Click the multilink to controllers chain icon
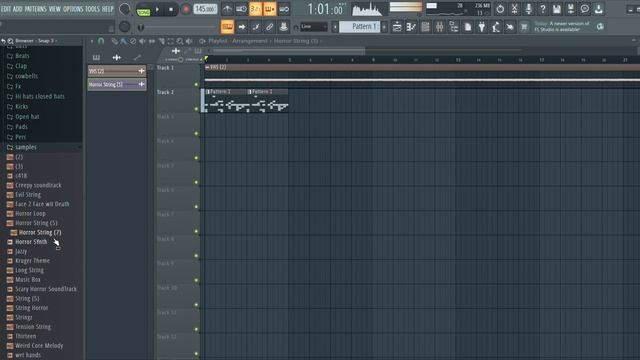Screen dimensions: 640x360 click(269, 27)
